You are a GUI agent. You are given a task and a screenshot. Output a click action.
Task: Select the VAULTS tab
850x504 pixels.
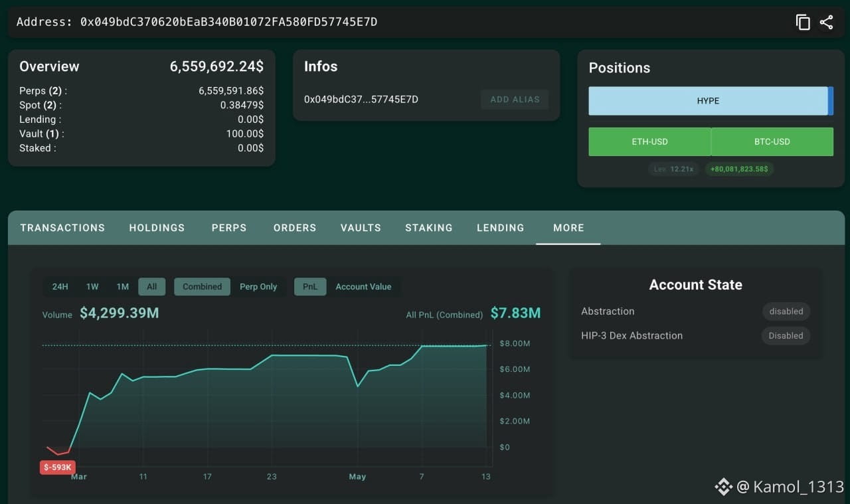pyautogui.click(x=361, y=228)
